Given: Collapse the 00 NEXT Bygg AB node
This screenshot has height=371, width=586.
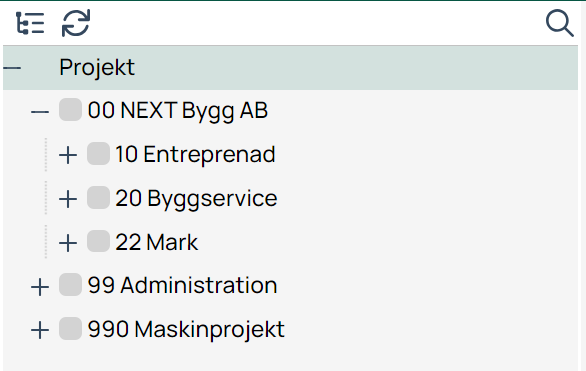Looking at the screenshot, I should (x=40, y=111).
